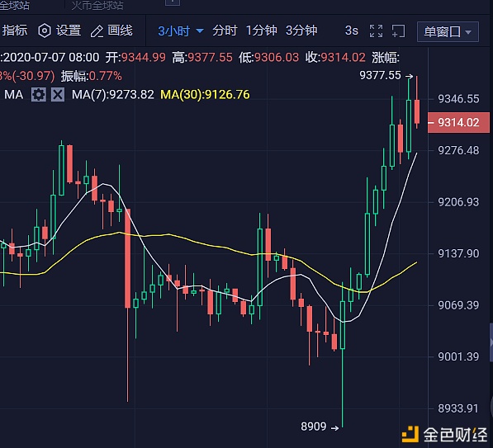Viewport: 493px width, 448px height.
Task: Click the 收:9314.02 close value
Action: coord(335,58)
